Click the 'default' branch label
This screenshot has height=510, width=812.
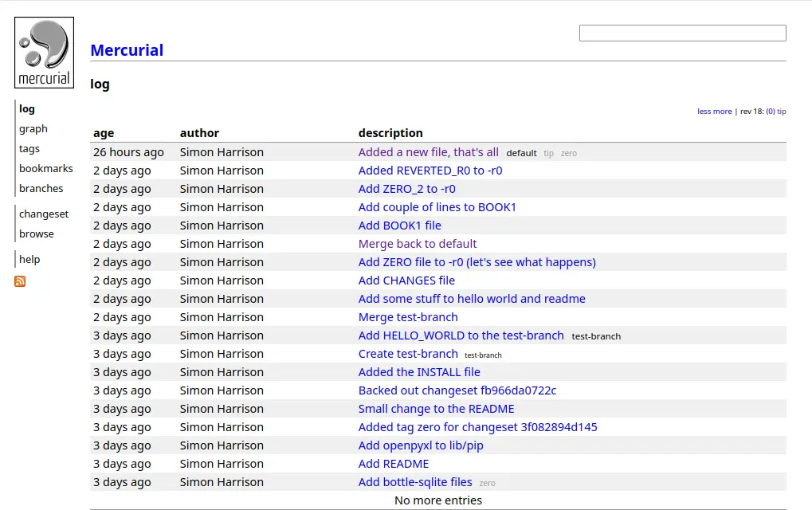pos(521,153)
